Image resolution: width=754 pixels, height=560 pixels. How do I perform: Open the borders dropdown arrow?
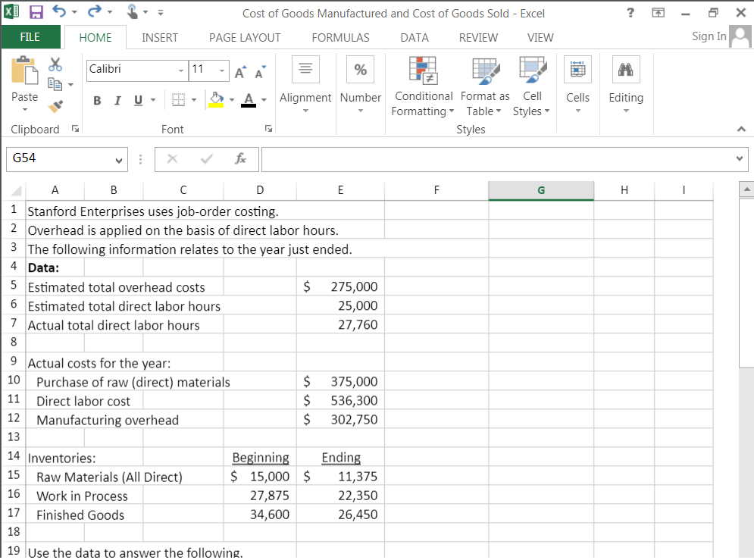194,100
